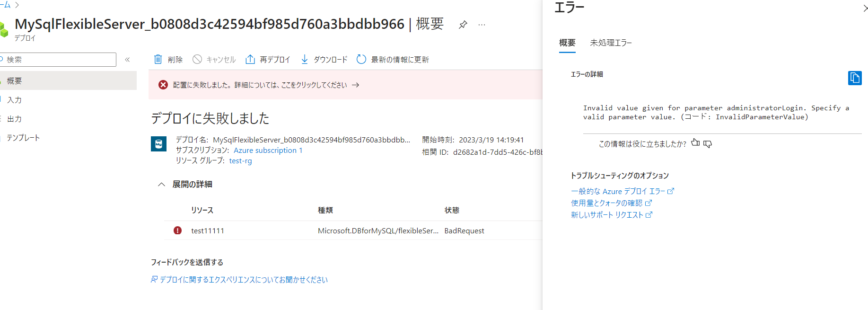Click the InvalidParameterValue error message text
Screen dimensions: 868x310
point(716,113)
